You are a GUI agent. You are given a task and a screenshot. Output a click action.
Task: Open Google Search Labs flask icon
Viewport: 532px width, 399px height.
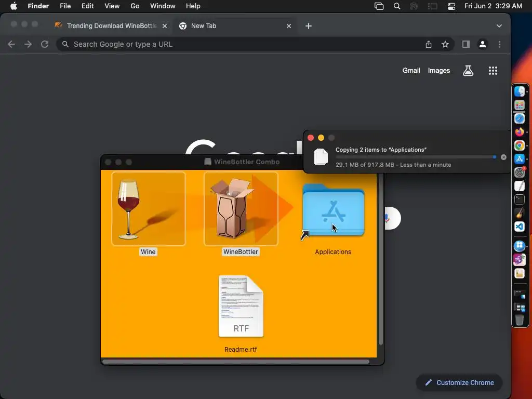[x=468, y=71]
